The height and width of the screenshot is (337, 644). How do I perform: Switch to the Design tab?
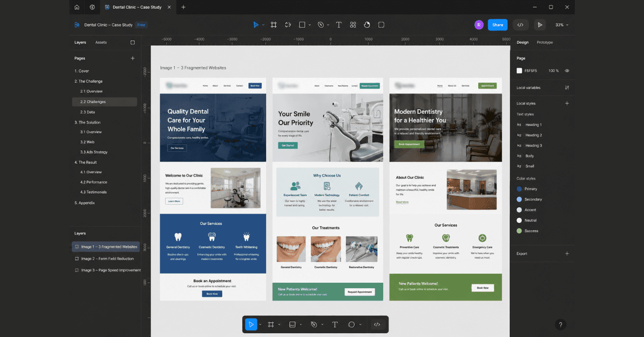point(522,42)
